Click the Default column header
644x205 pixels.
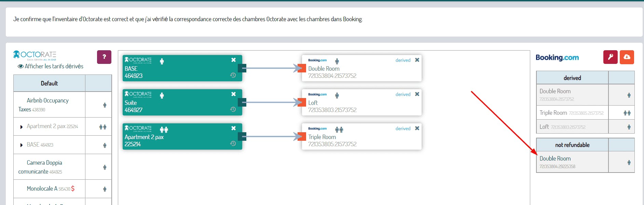point(49,83)
